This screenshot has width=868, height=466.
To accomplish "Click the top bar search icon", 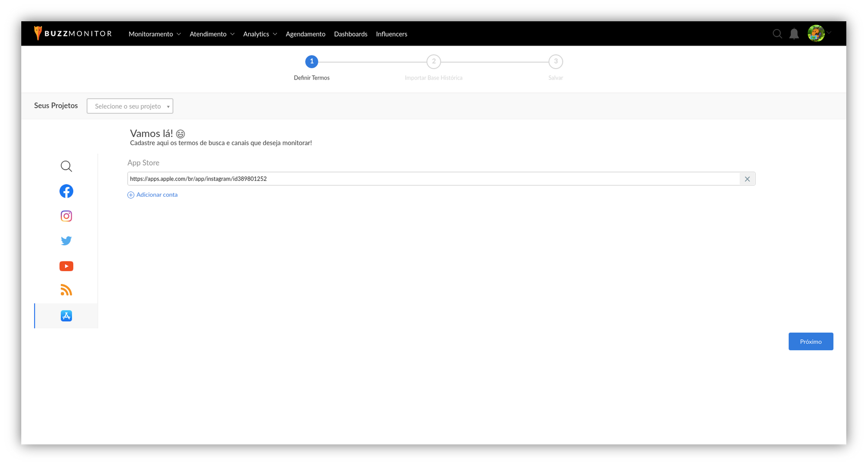I will pyautogui.click(x=777, y=34).
